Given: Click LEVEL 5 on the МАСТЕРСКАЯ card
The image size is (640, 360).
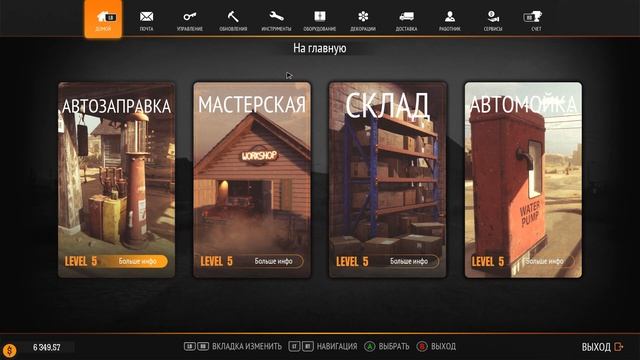Looking at the screenshot, I should pyautogui.click(x=216, y=261).
